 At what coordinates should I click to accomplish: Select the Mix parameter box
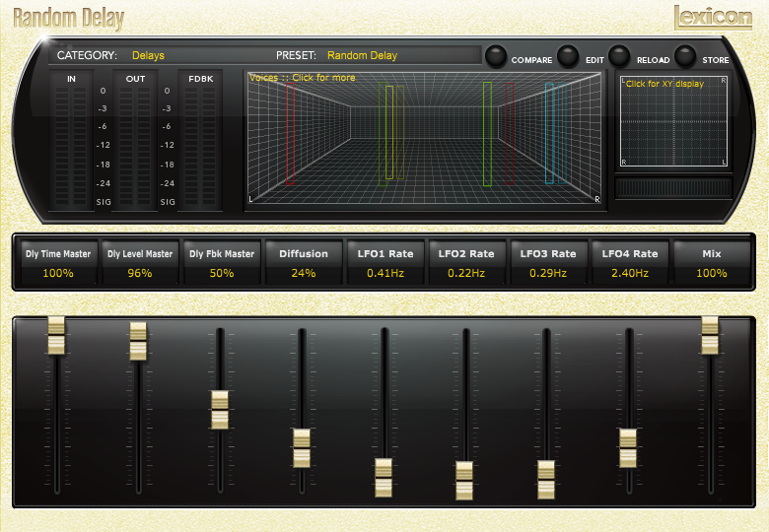(712, 262)
